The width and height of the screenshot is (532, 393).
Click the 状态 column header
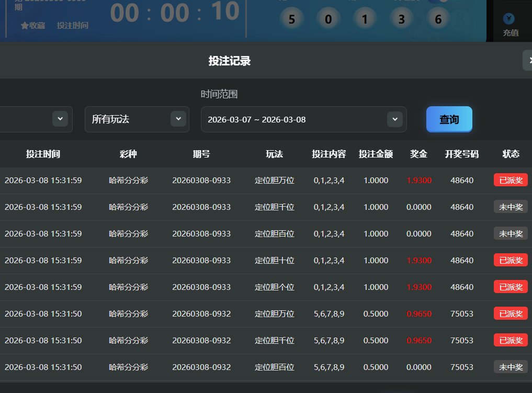(x=511, y=154)
